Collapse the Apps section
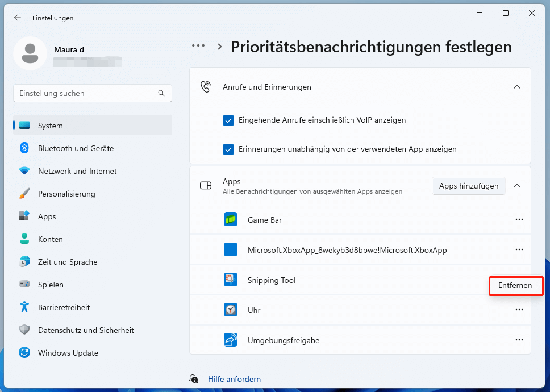This screenshot has width=550, height=392. pos(517,186)
